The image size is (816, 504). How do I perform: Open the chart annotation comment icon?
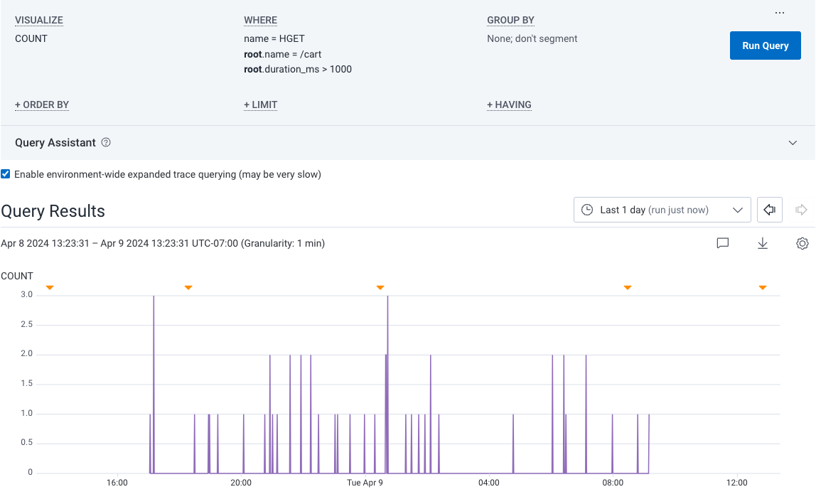(x=723, y=243)
